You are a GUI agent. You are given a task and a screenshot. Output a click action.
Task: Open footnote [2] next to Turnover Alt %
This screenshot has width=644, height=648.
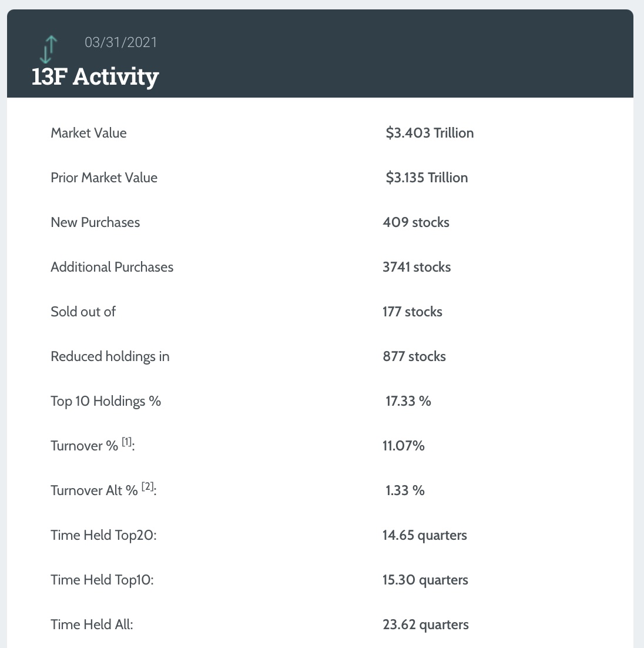[147, 487]
